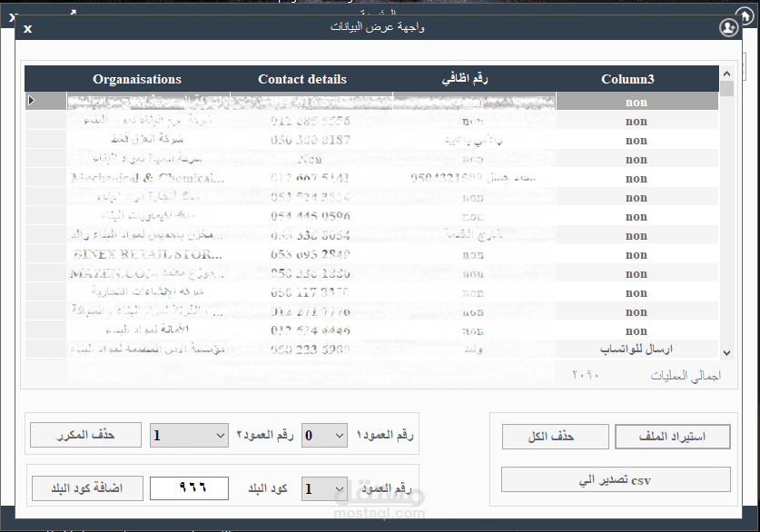The width and height of the screenshot is (760, 532).
Task: Select cell with phone 050 223 5989
Action: [x=311, y=349]
